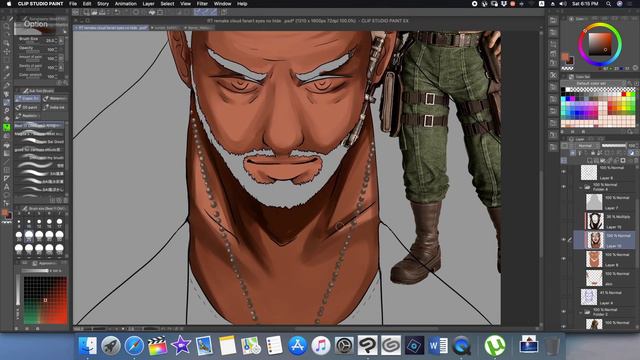Screen dimensions: 640x360
Task: Open the Window menu
Action: point(222,4)
